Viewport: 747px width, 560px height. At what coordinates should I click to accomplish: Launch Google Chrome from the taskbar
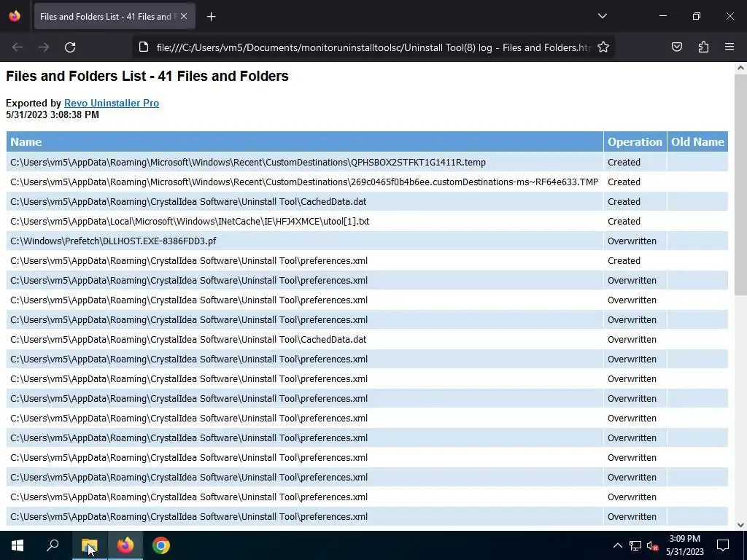pos(161,545)
